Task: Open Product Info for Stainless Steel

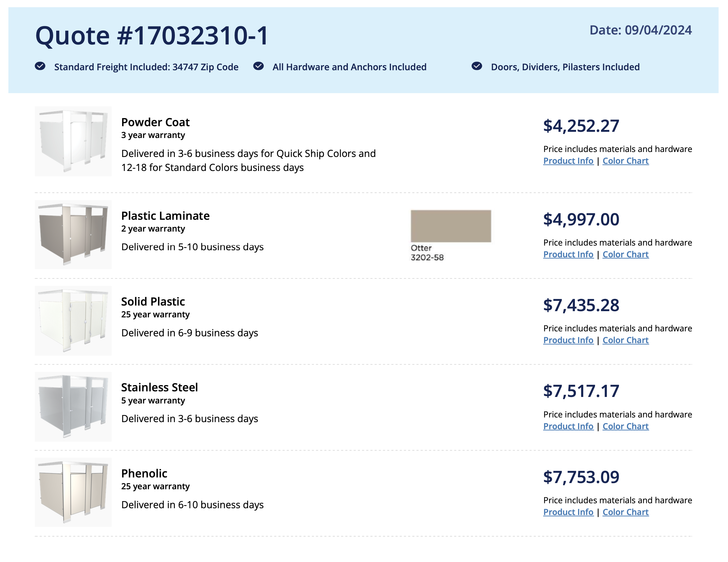Action: 568,426
